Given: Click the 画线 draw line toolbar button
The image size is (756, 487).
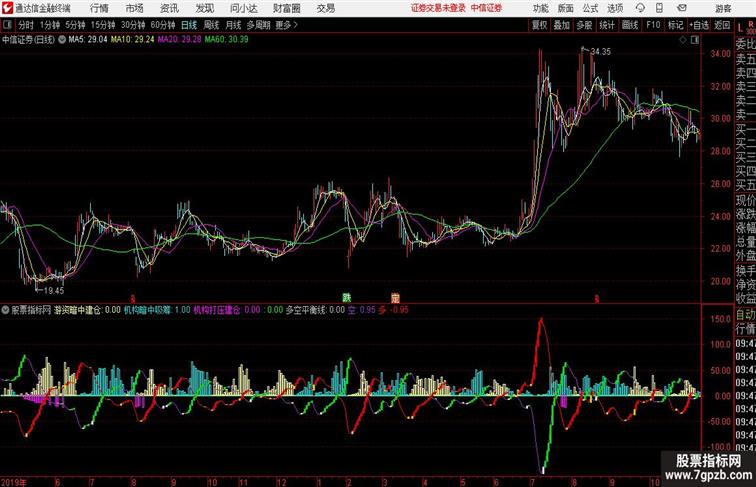Looking at the screenshot, I should pyautogui.click(x=630, y=25).
